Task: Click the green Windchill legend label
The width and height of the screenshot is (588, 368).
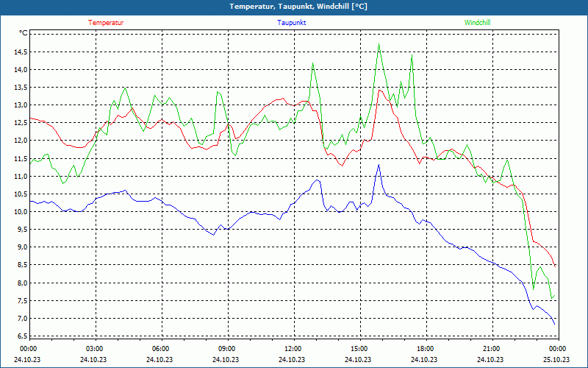Action: click(477, 23)
